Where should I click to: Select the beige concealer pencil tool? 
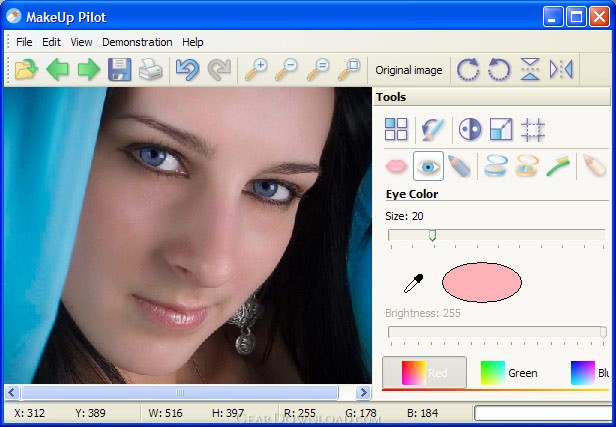click(594, 166)
